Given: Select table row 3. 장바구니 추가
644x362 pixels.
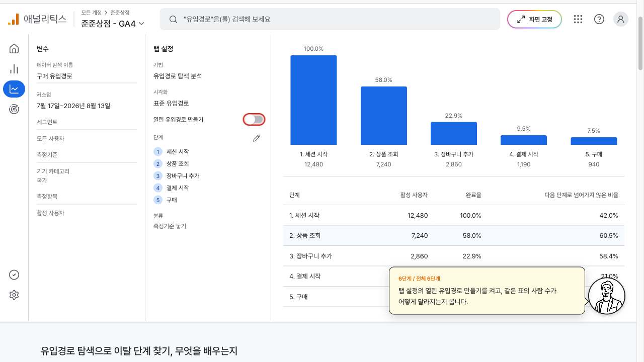Looking at the screenshot, I should pos(454,256).
